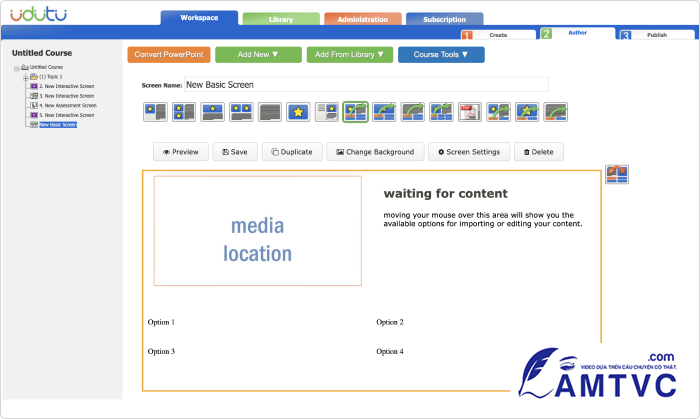
Task: Expand the (1) Topic 1 folder
Action: [x=26, y=78]
